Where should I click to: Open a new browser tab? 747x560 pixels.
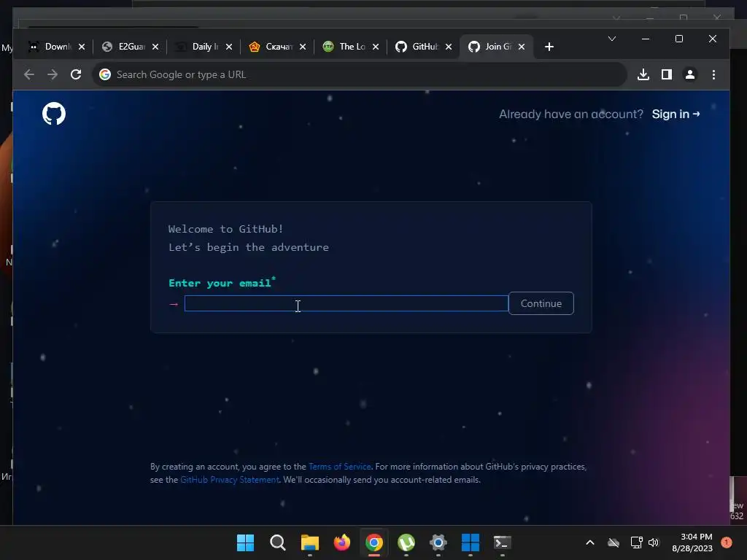pos(549,47)
